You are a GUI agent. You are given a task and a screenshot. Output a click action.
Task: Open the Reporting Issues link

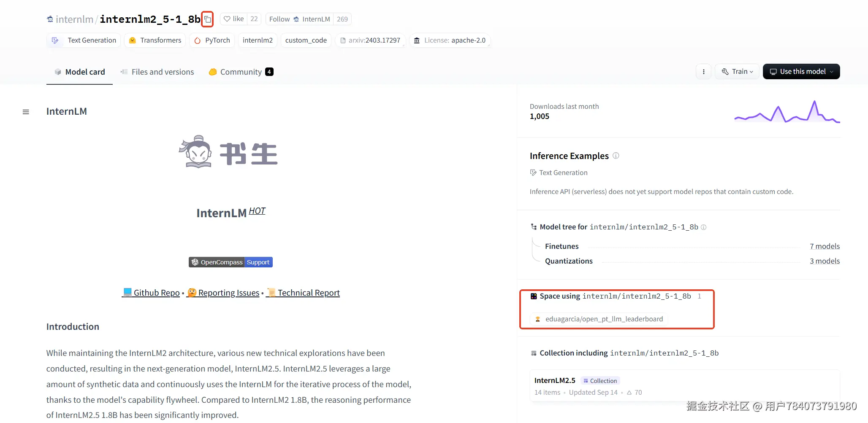point(223,293)
